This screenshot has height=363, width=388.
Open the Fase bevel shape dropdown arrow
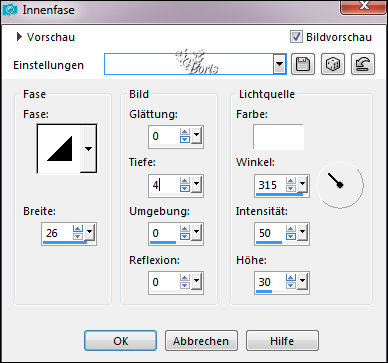pyautogui.click(x=88, y=149)
